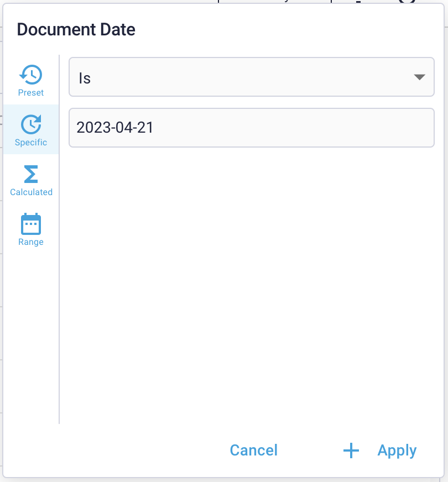Click the dropdown arrow next to Is
448x482 pixels.
[x=421, y=77]
